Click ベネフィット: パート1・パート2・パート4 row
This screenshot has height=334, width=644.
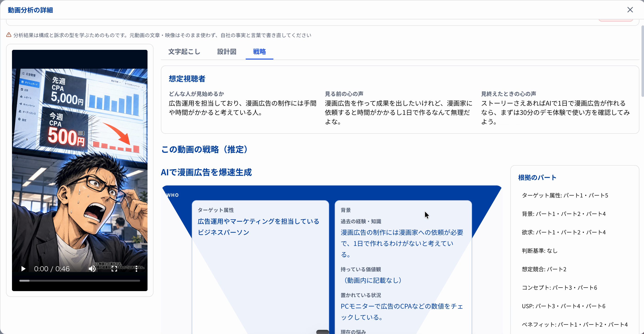[x=575, y=325]
